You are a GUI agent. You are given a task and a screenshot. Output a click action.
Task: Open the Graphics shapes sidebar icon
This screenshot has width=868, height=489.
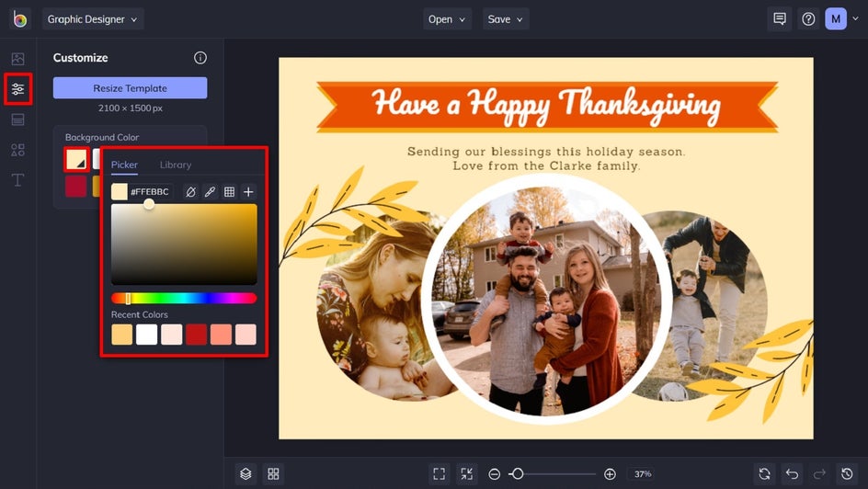pyautogui.click(x=17, y=150)
